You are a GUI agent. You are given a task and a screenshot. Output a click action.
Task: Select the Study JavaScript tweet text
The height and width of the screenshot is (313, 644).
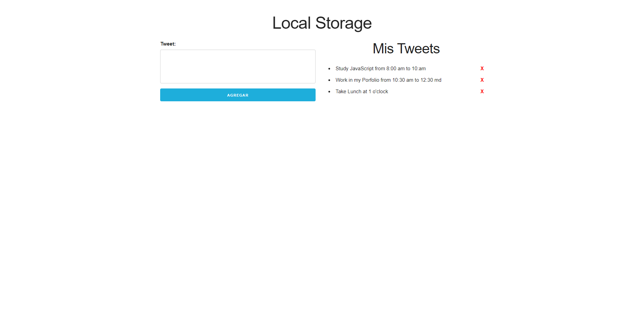click(380, 69)
